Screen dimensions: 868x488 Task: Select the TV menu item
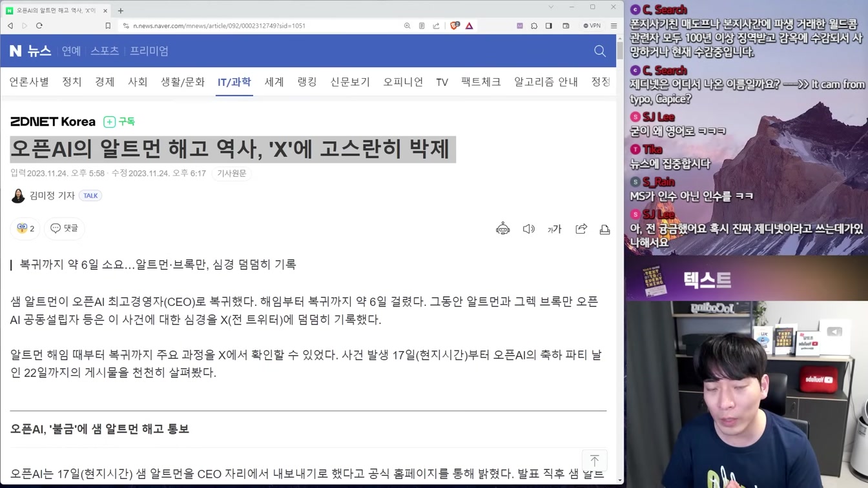442,82
